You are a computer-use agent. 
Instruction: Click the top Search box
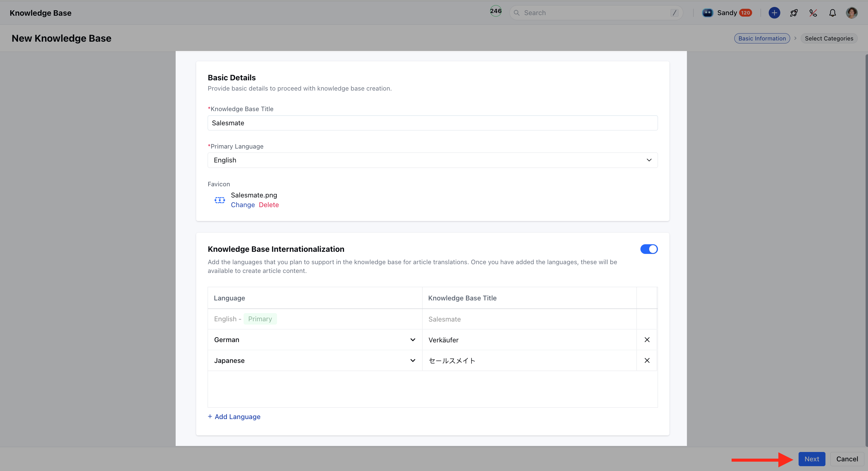(x=596, y=13)
